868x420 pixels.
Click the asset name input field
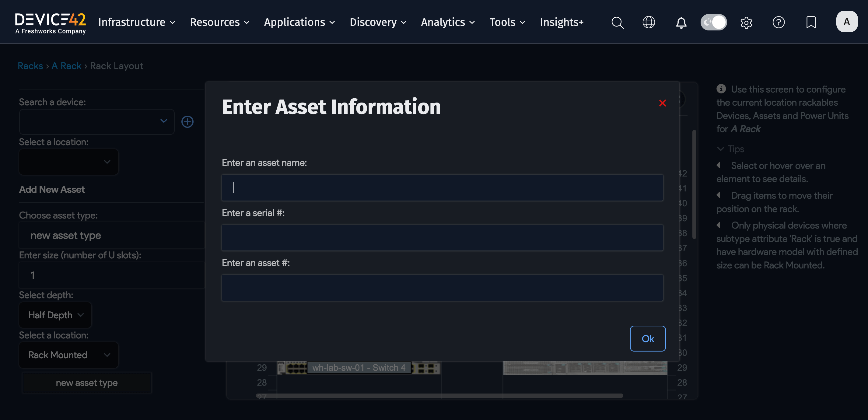tap(442, 187)
